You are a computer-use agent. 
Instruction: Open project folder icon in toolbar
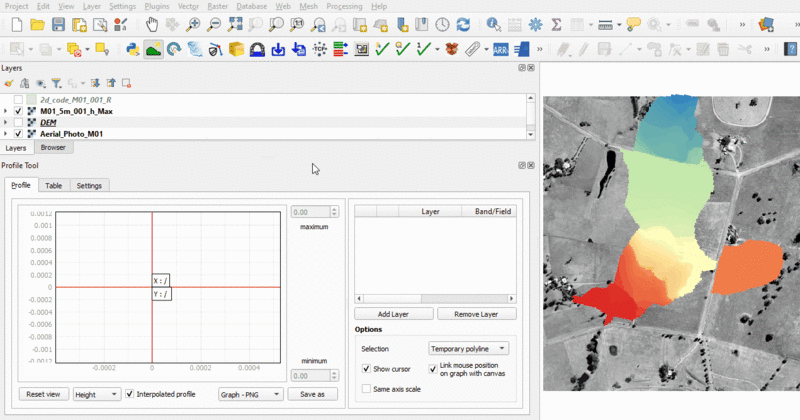coord(36,24)
